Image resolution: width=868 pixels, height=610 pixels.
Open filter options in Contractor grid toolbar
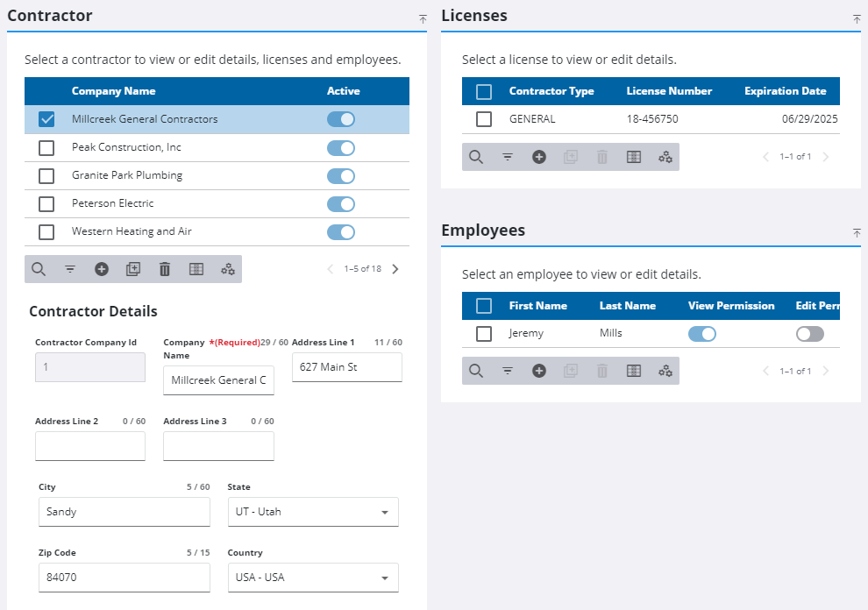70,269
